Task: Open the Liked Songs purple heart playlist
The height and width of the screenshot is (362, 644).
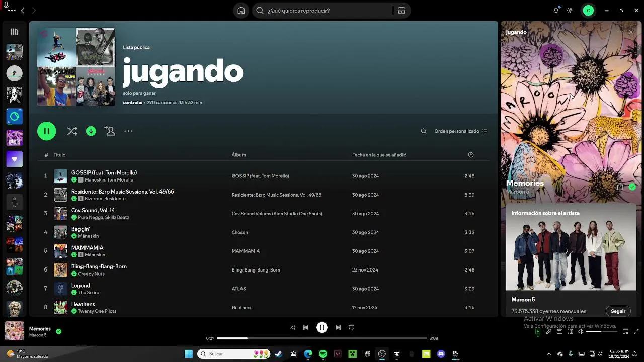Action: coord(14,159)
